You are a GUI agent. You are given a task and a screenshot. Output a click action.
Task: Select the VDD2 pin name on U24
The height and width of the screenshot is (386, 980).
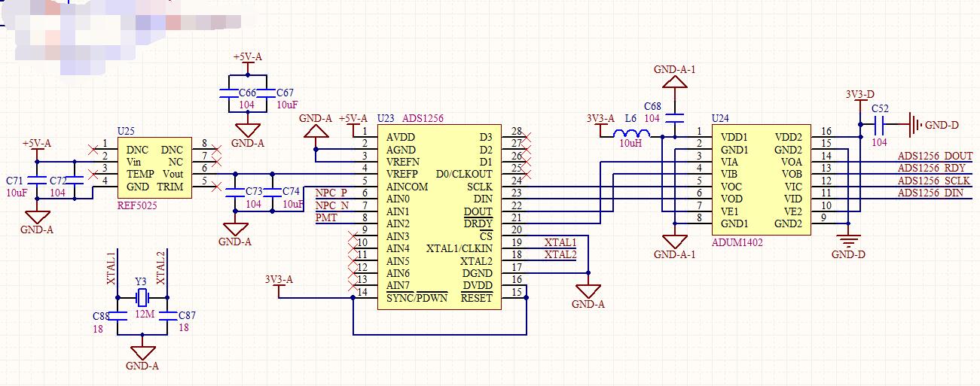click(789, 137)
